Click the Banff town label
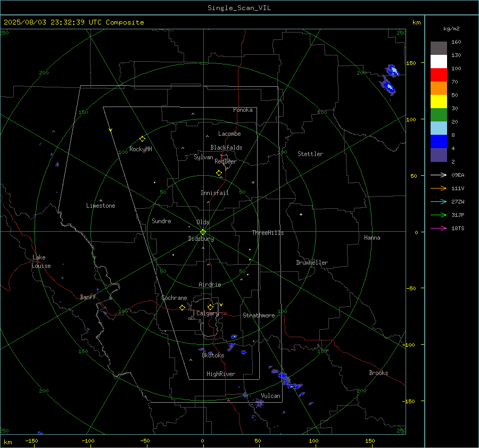 88,297
